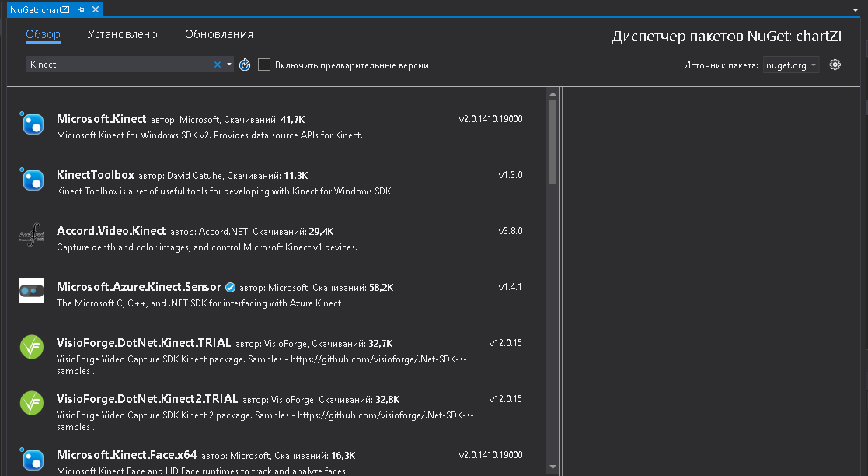Click the Microsoft.Kinect.Face.x64 package icon
Image resolution: width=868 pixels, height=476 pixels.
click(32, 460)
